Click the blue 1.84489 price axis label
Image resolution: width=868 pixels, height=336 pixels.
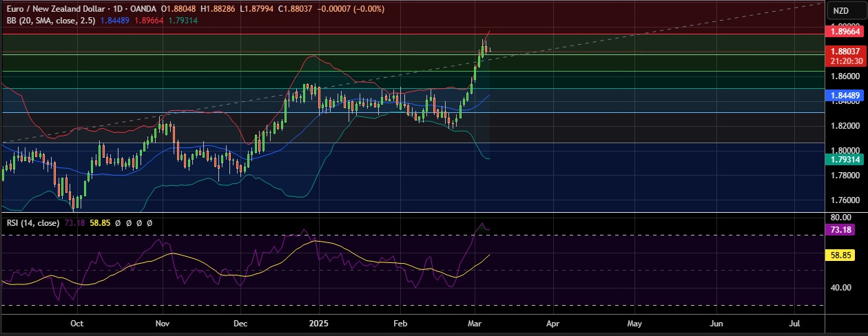click(x=845, y=96)
